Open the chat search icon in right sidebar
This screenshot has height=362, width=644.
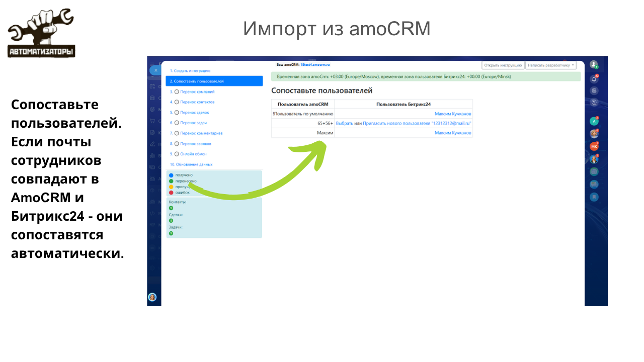(x=594, y=102)
